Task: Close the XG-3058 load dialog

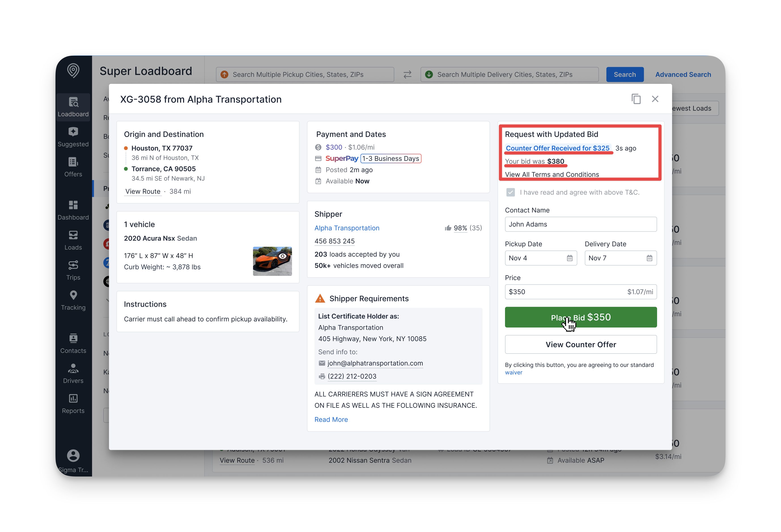Action: pyautogui.click(x=655, y=99)
